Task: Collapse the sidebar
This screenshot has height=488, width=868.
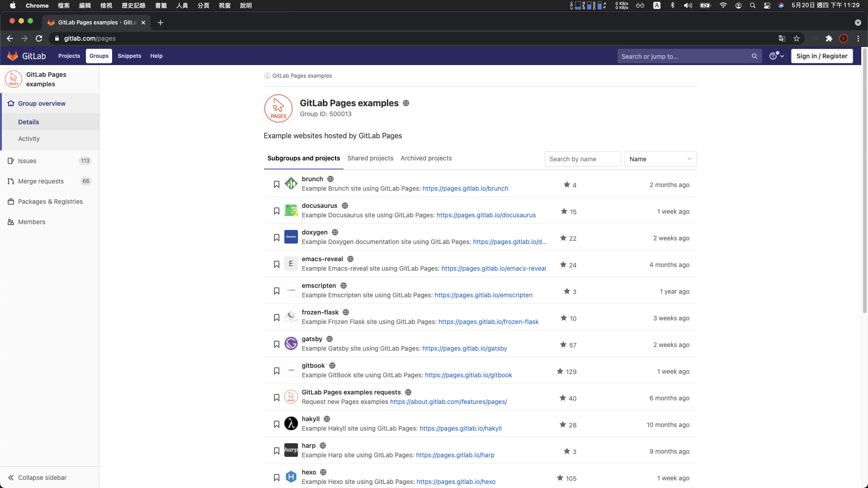Action: tap(37, 478)
